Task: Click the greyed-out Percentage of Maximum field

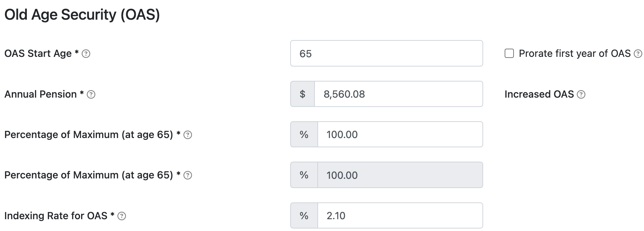Action: coord(400,175)
